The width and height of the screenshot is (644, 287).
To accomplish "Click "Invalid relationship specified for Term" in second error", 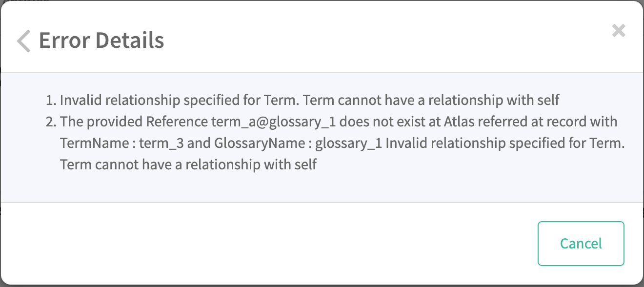I will 505,143.
